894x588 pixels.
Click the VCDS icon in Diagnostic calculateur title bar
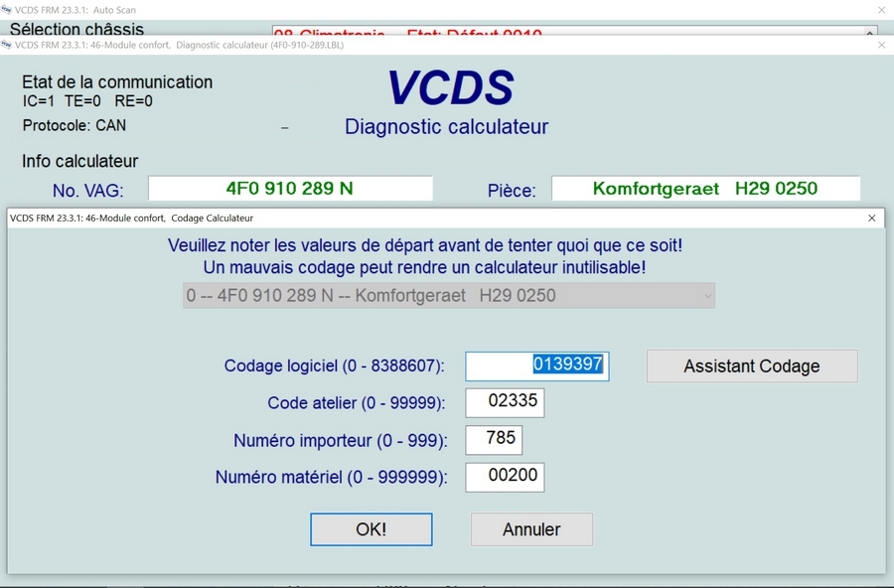pos(6,45)
